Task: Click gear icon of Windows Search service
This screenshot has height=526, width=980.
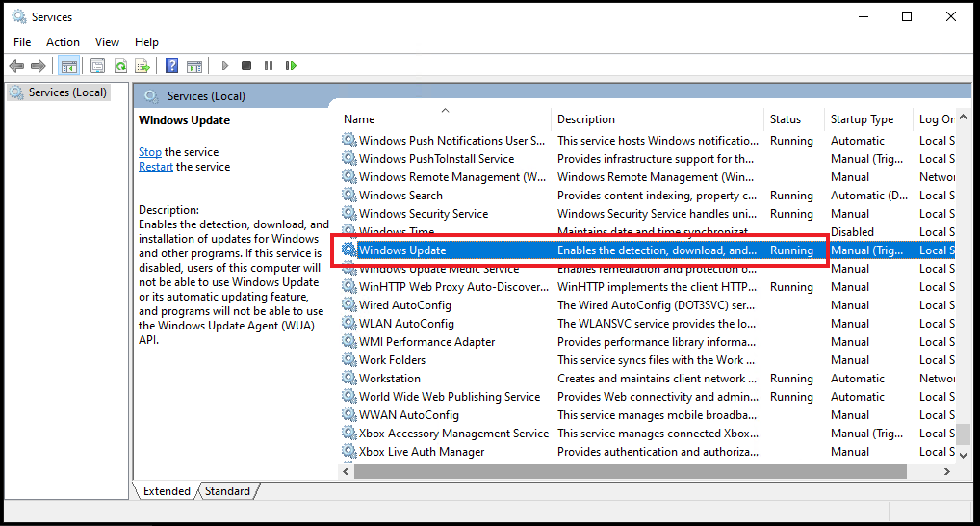Action: tap(348, 196)
